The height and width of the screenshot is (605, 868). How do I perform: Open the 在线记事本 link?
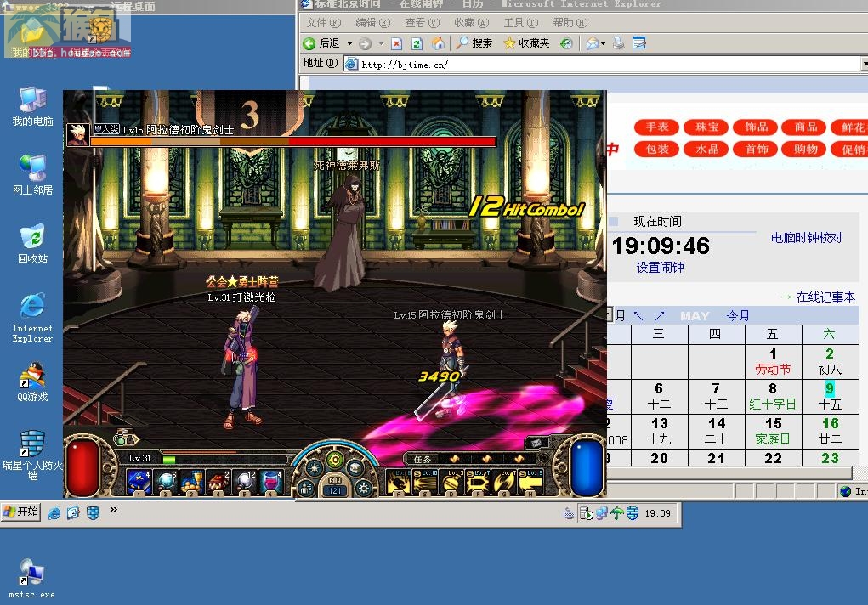click(x=825, y=297)
